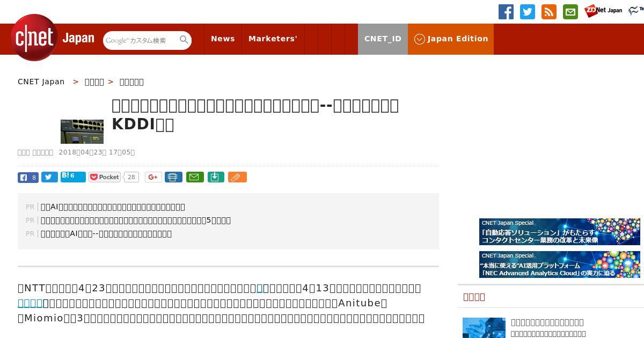Click the orange clip icon

(237, 177)
